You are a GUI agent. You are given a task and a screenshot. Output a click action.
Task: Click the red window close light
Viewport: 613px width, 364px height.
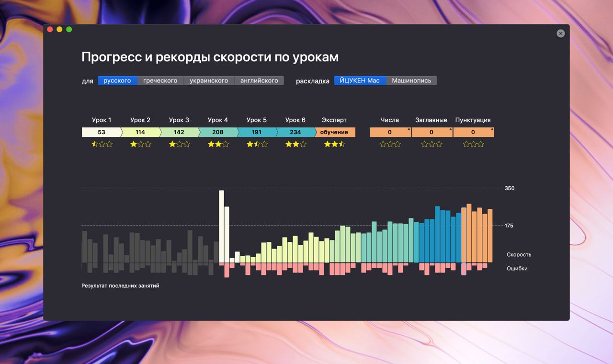[x=50, y=29]
